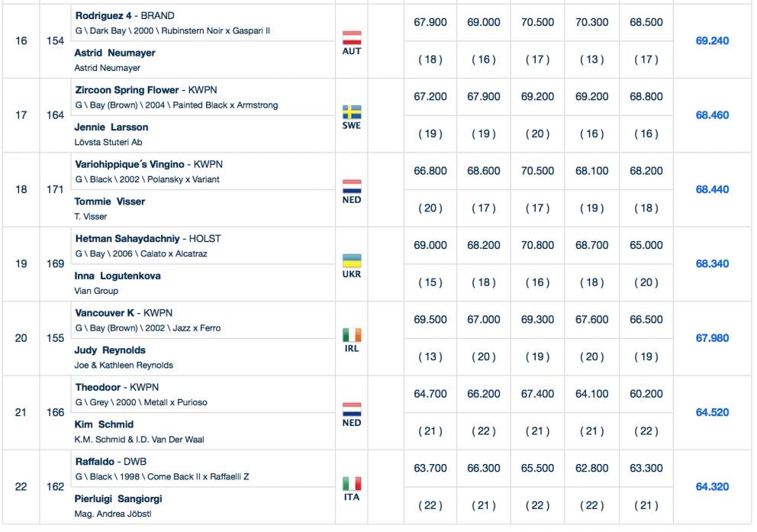This screenshot has width=757, height=532.
Task: Select rider Pierluigi Sangiorgi
Action: [118, 499]
